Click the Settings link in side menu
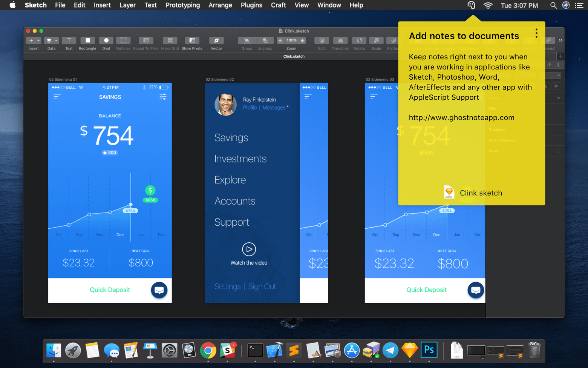The width and height of the screenshot is (588, 368). (227, 286)
